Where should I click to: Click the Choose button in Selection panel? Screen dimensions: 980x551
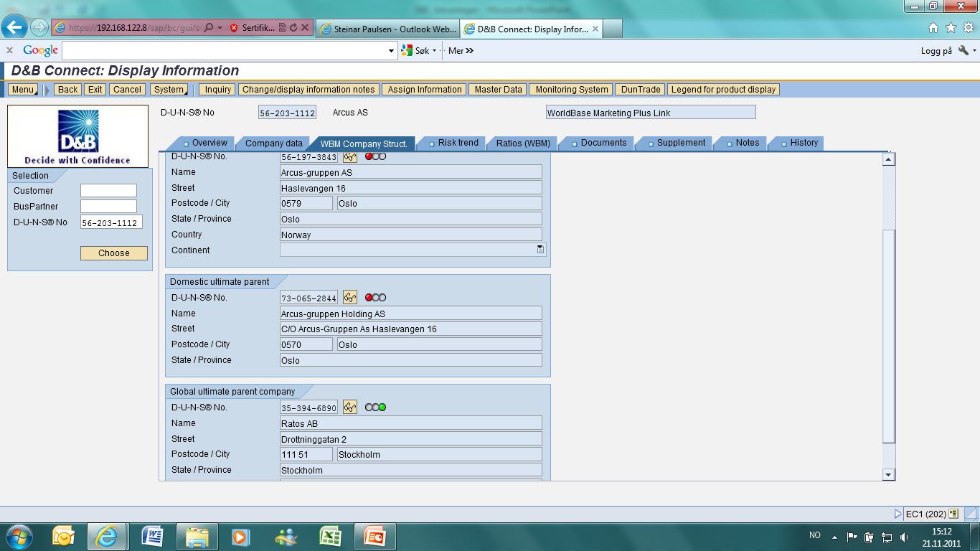click(114, 253)
